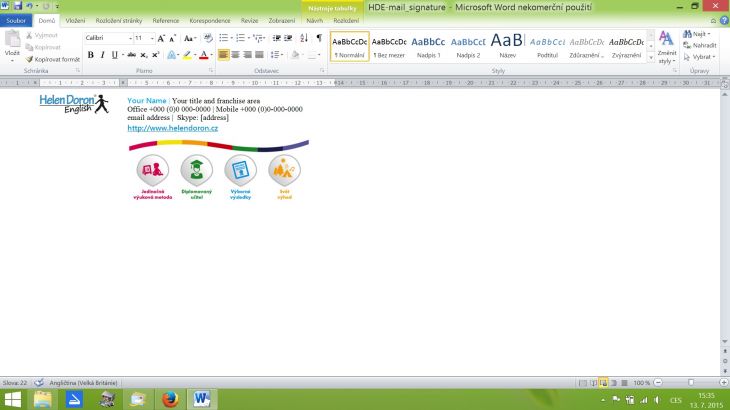Open Najít search tool
The width and height of the screenshot is (730, 410).
[696, 34]
